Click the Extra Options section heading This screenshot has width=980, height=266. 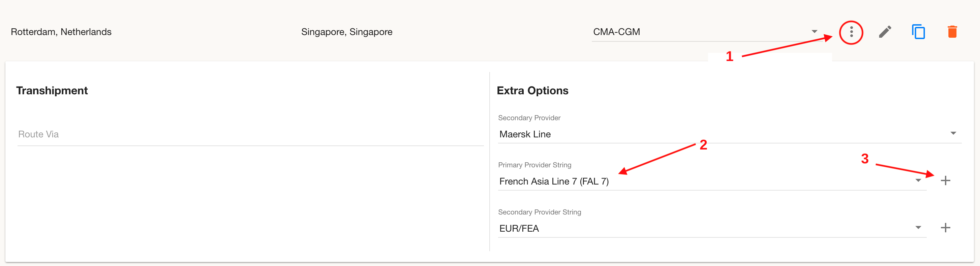point(532,91)
